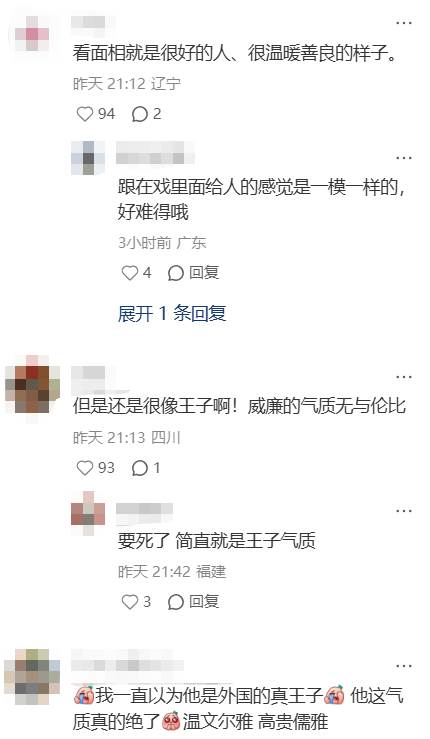View avatar of the 好难得哦 replier
Image resolution: width=430 pixels, height=739 pixels.
88,158
